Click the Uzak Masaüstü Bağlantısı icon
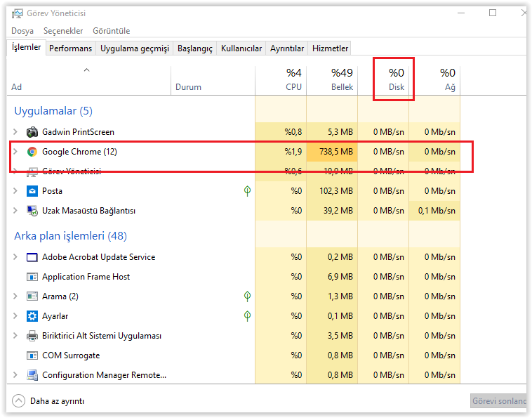 (32, 211)
